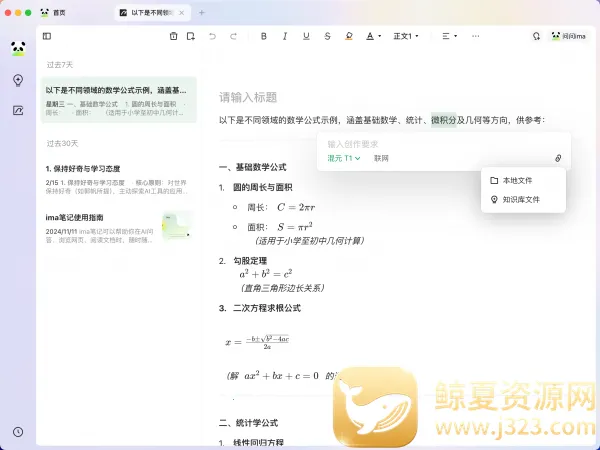
Task: Toggle the note list sidebar panel icon
Action: (x=47, y=36)
